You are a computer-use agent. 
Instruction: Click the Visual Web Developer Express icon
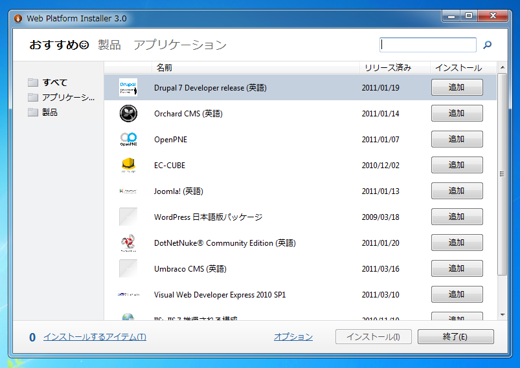[x=128, y=294]
